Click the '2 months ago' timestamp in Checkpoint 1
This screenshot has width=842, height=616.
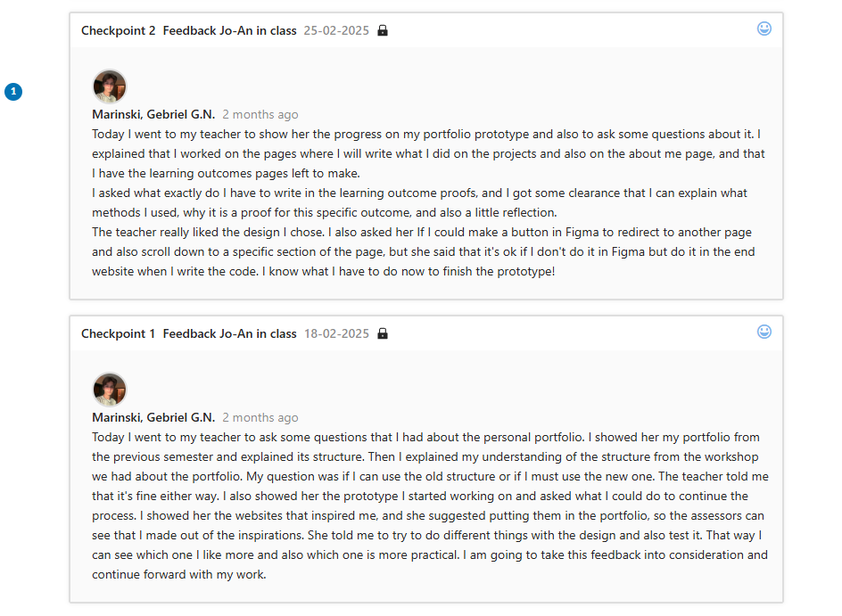[260, 417]
